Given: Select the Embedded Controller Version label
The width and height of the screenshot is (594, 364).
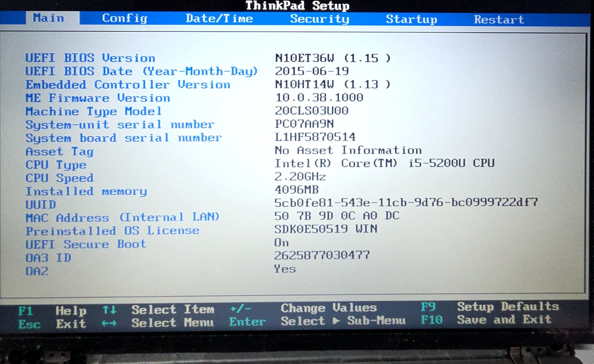Looking at the screenshot, I should click(128, 84).
